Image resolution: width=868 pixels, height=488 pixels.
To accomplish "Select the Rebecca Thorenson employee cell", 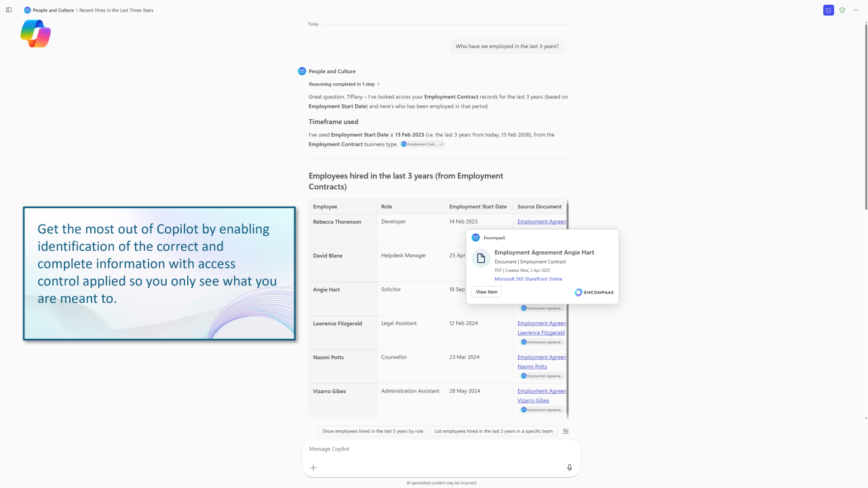I will coord(343,231).
